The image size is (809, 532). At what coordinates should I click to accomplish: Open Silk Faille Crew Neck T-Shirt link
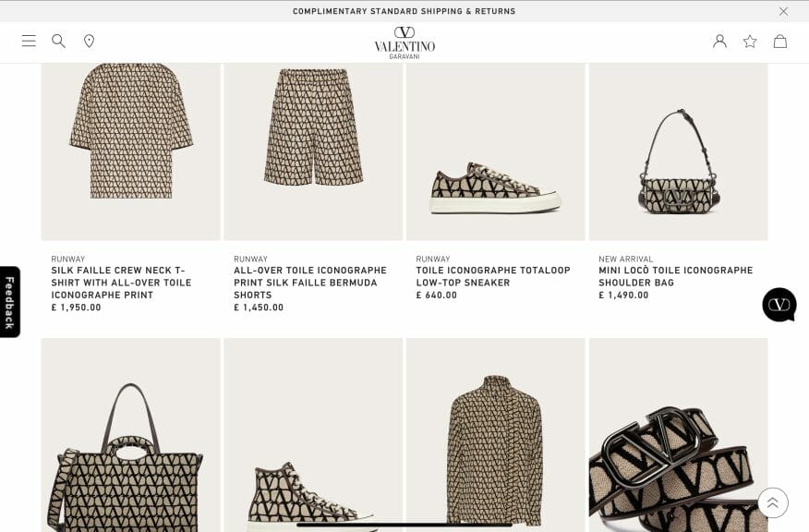pos(121,283)
